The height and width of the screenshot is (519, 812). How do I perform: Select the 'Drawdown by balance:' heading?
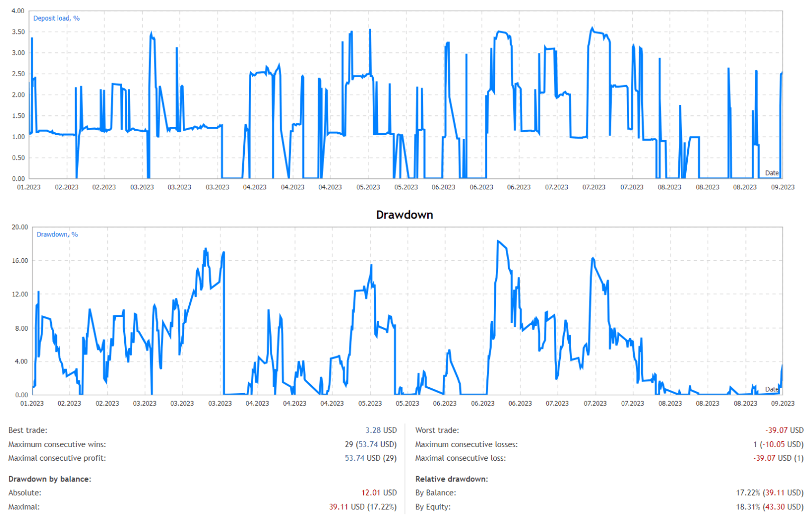click(50, 479)
